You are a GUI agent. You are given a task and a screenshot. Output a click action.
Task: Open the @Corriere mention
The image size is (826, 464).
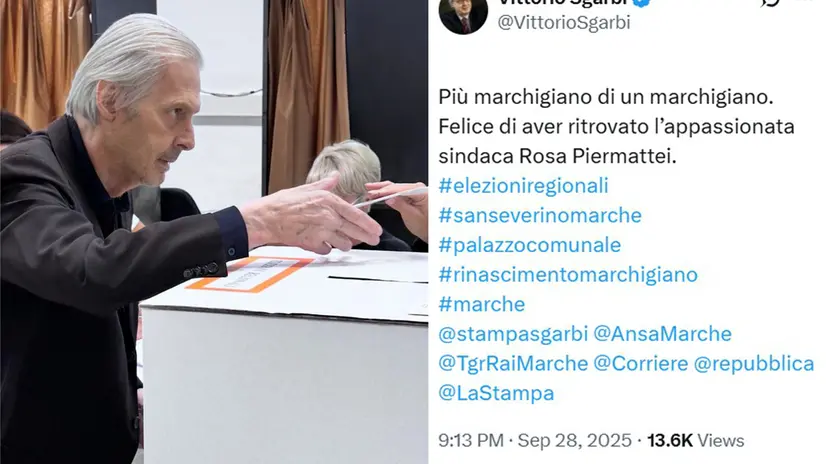tap(641, 363)
